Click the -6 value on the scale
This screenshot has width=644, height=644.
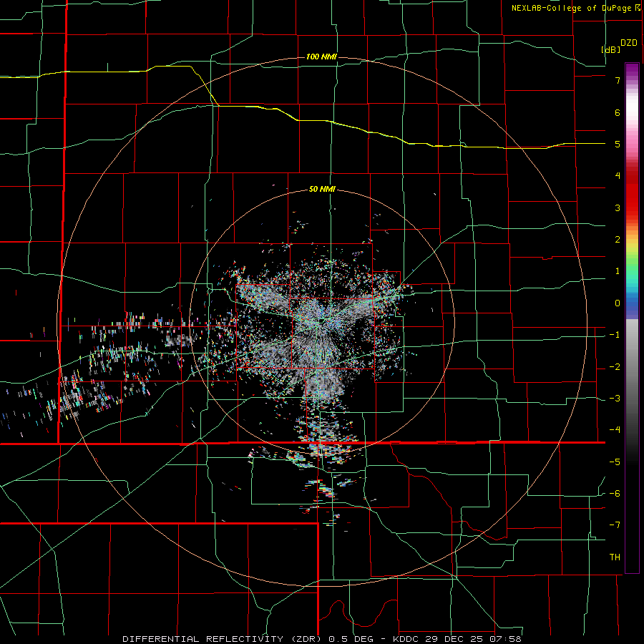(x=615, y=494)
